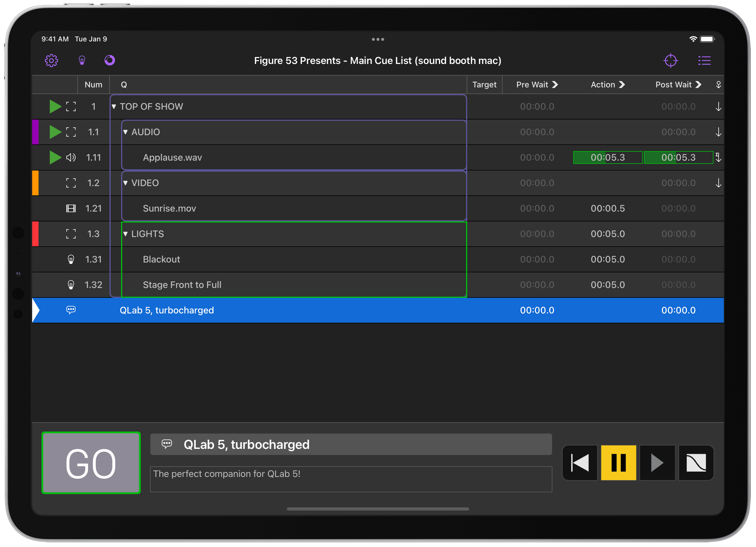This screenshot has height=547, width=756.
Task: Tap the Wi-Fi status icon
Action: pos(693,39)
